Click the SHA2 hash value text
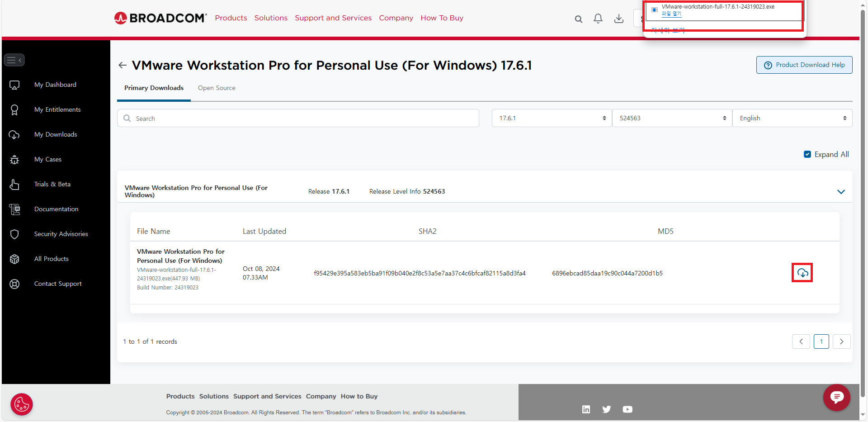Image resolution: width=868 pixels, height=422 pixels. point(420,273)
